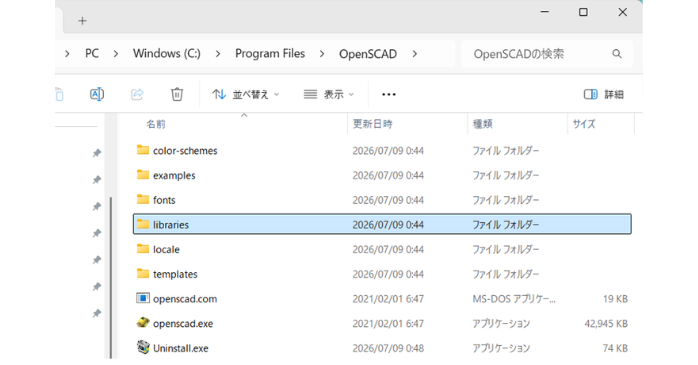Click the fonts row date 2026/07/09 0:44
Viewport: 698px width, 365px height.
[388, 200]
